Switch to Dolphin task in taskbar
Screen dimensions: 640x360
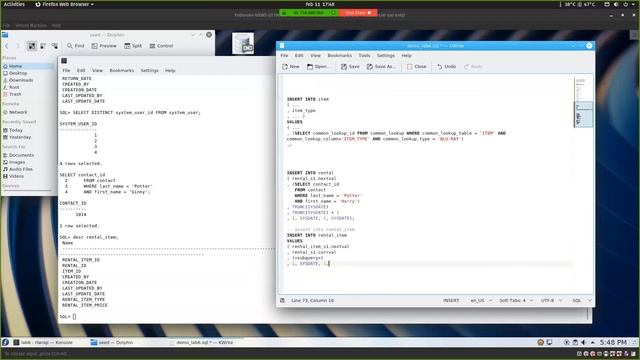[112, 342]
